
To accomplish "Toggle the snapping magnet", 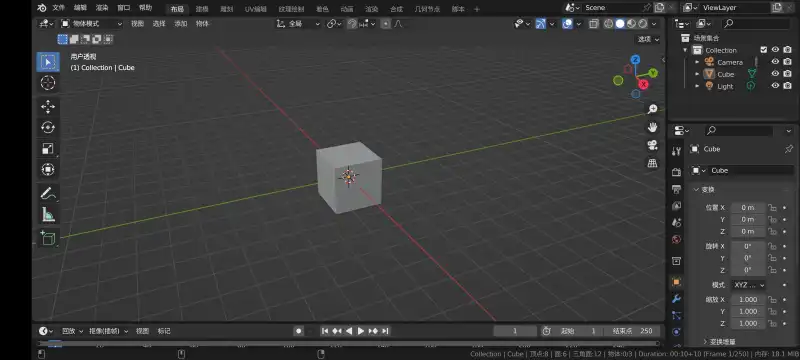I will coord(352,24).
